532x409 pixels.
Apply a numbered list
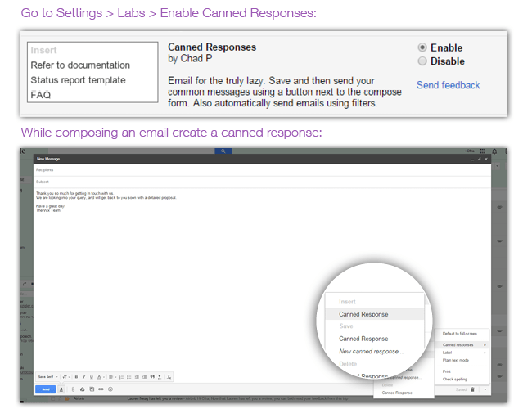121,377
